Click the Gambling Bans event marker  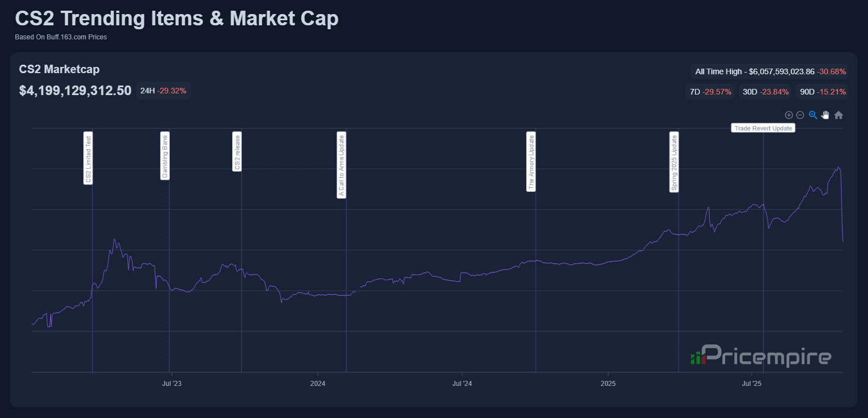(164, 155)
